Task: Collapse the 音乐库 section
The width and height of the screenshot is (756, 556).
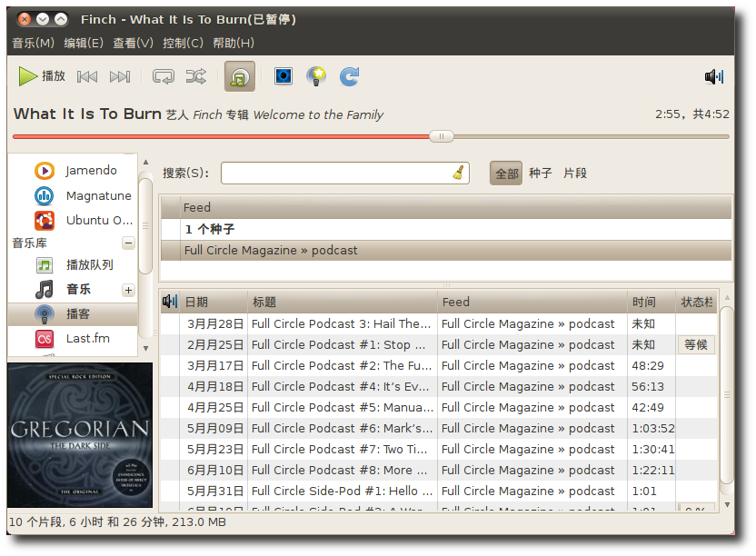Action: pos(128,243)
